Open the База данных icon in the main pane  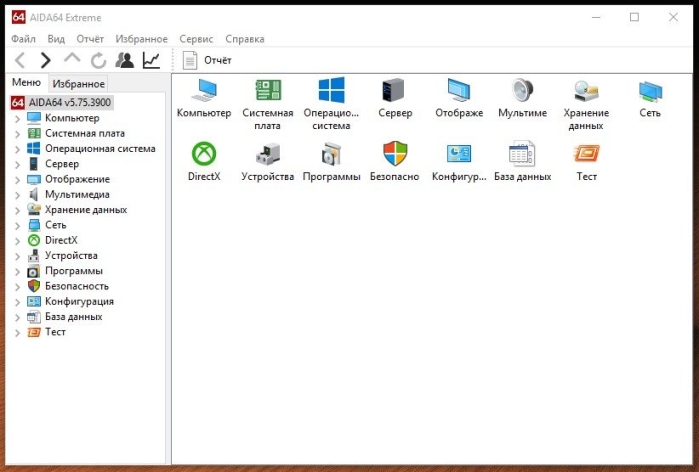click(522, 154)
